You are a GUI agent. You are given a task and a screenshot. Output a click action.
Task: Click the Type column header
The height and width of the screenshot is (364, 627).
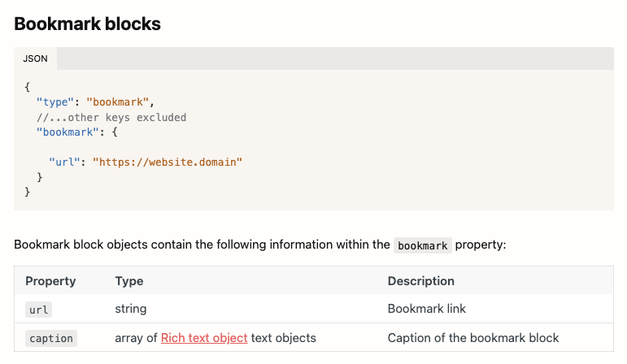[129, 281]
